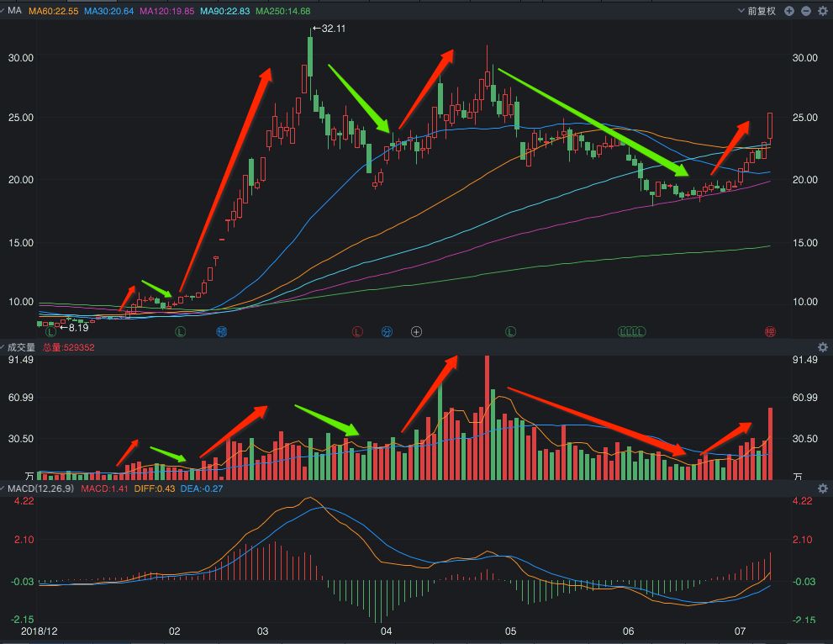Open 成交量 volume panel settings gear
Image resolution: width=833 pixels, height=644 pixels.
click(822, 347)
